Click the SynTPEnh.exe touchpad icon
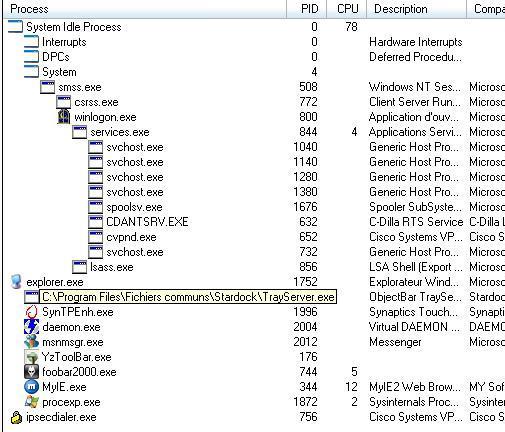The height and width of the screenshot is (432, 505). click(31, 312)
